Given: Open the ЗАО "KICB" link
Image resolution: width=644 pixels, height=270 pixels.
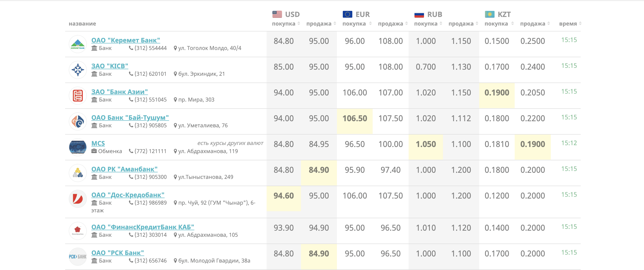Looking at the screenshot, I should [110, 66].
